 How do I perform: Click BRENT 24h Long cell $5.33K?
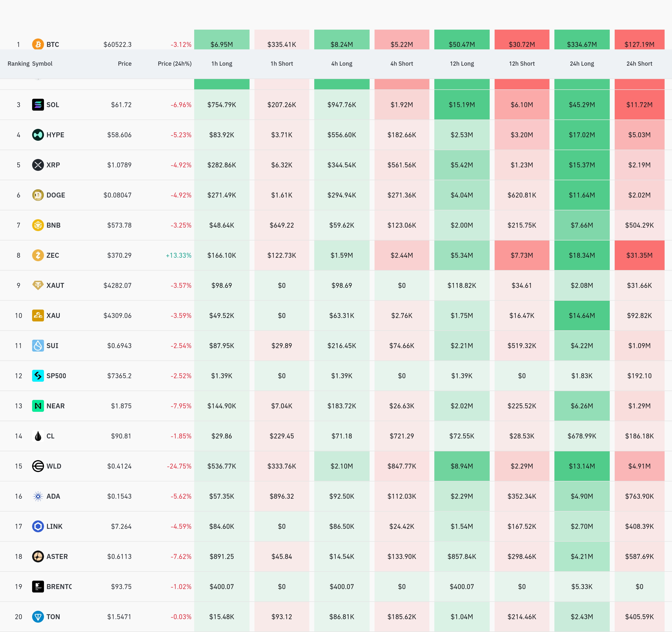[x=582, y=586]
